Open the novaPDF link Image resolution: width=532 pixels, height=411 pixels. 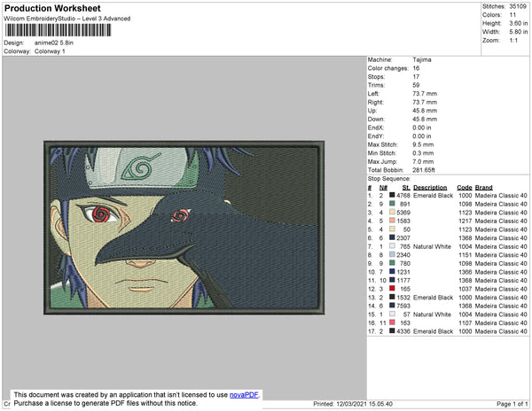pyautogui.click(x=245, y=394)
